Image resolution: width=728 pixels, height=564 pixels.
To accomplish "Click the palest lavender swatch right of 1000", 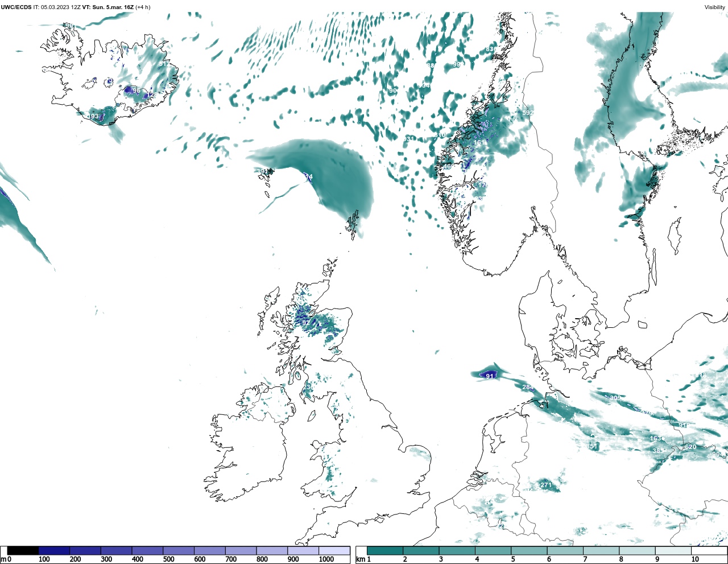I will click(x=334, y=550).
